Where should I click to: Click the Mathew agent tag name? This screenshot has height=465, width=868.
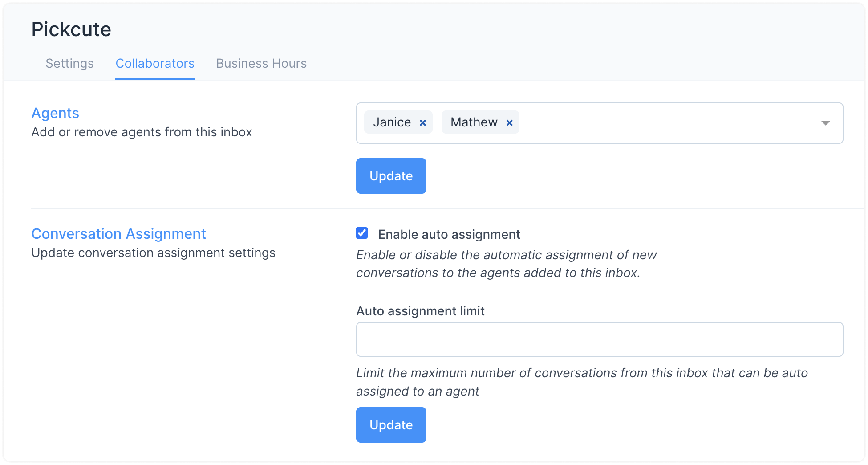474,122
